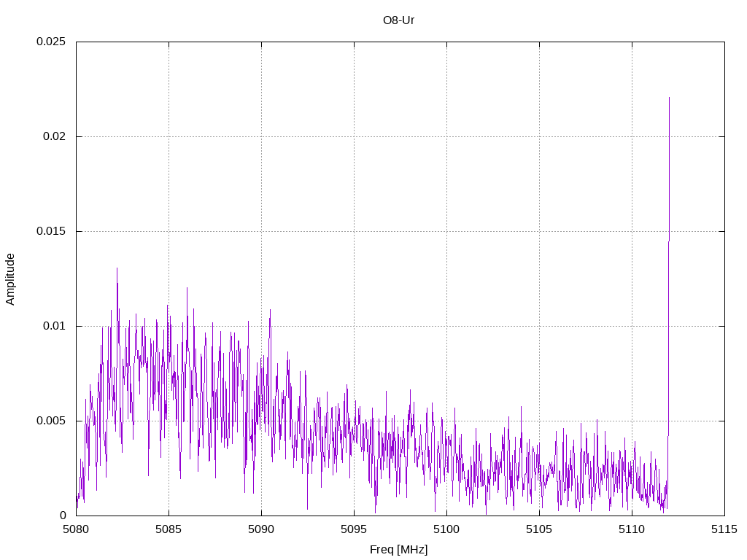Click the tall spike peak near 5112 MHz

tap(670, 98)
